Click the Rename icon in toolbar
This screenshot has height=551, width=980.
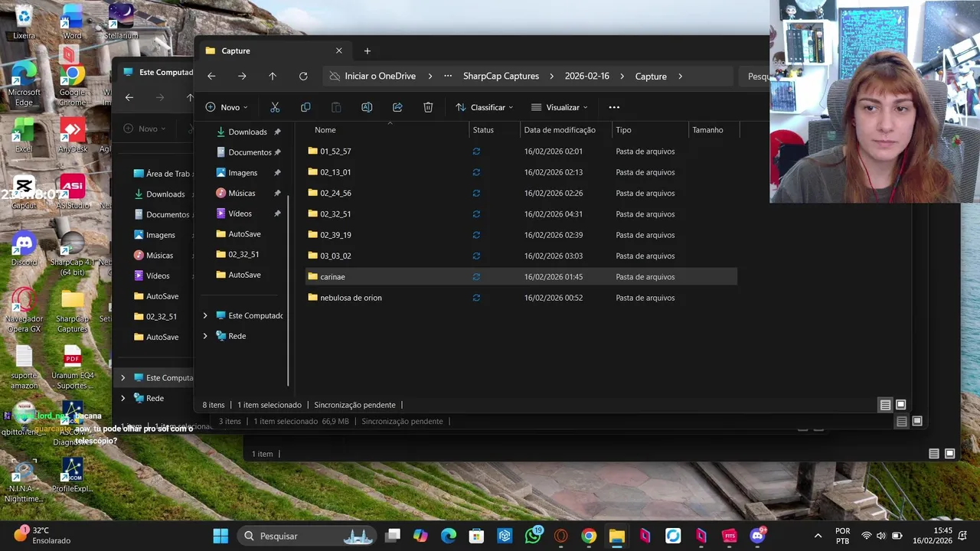(x=367, y=107)
